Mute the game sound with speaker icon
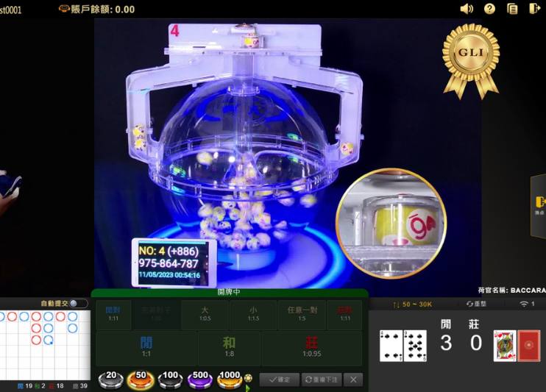546x392 pixels. (467, 9)
